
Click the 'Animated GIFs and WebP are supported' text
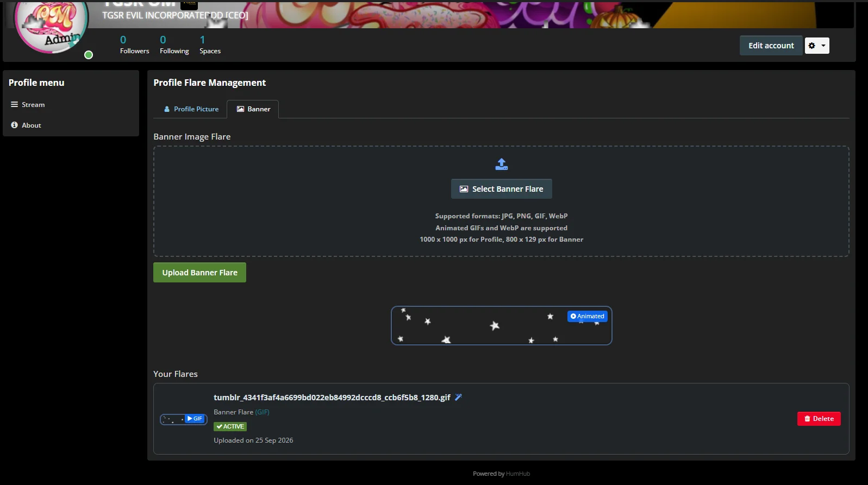[502, 228]
